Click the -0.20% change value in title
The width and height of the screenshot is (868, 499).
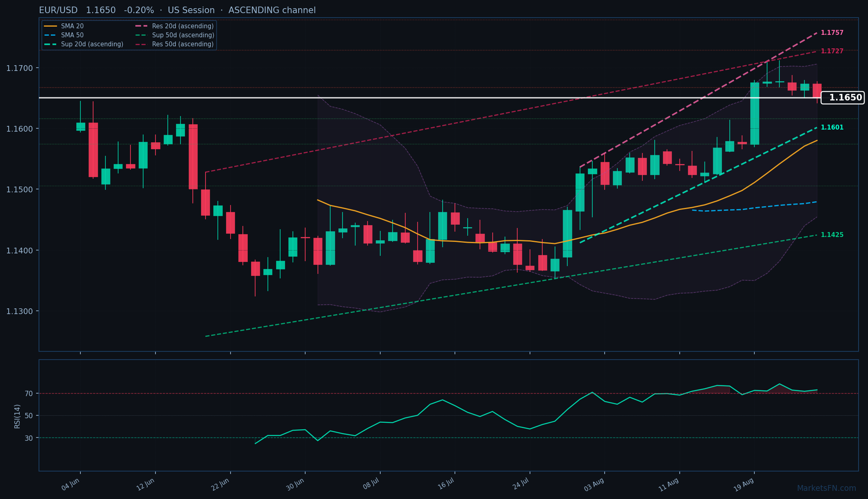tap(139, 10)
